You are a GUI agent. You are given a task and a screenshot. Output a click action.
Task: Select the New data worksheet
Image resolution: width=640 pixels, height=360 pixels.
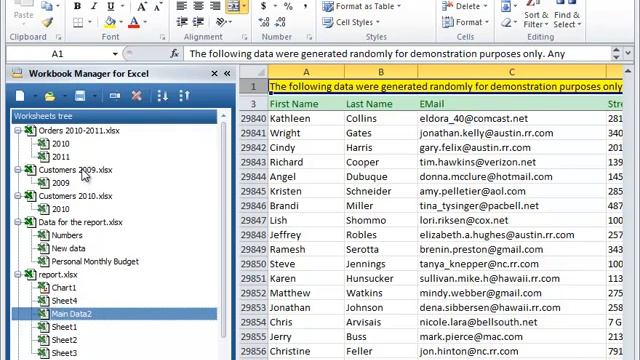pyautogui.click(x=68, y=248)
